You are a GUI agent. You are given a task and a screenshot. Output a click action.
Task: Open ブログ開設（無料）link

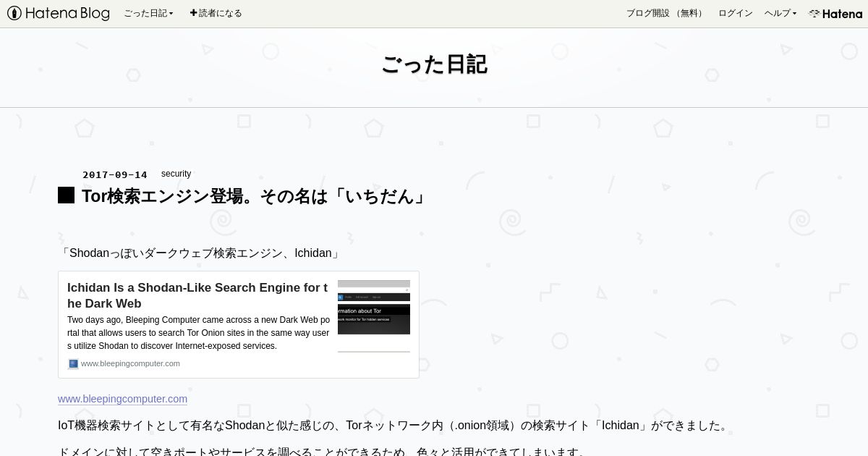(665, 13)
